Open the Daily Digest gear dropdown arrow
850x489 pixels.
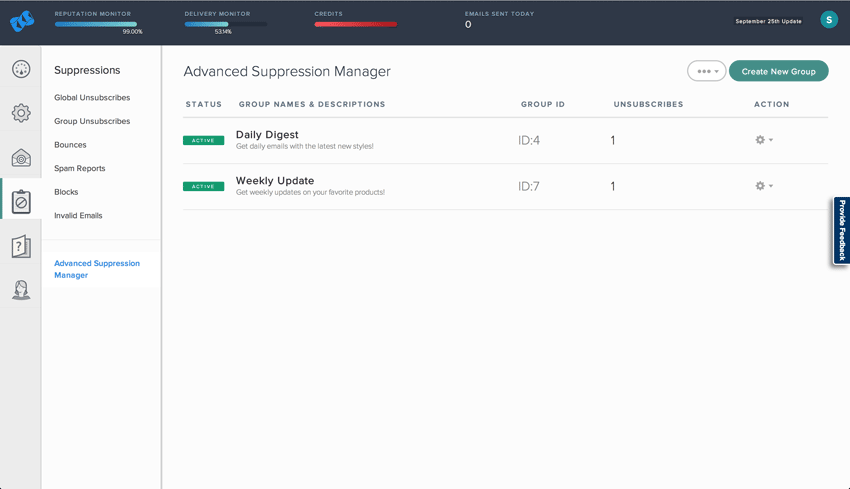pos(771,140)
